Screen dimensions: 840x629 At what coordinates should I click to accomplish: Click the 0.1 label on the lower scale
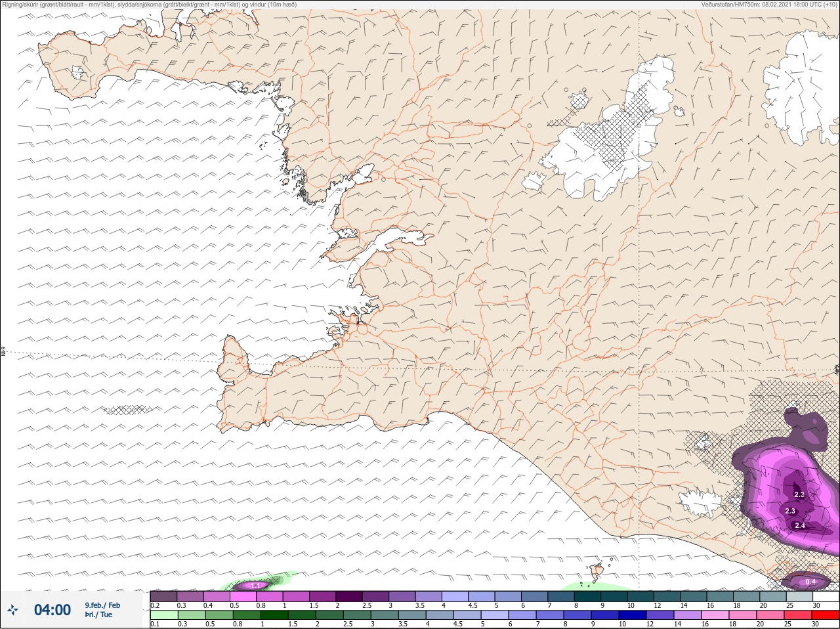(x=155, y=624)
